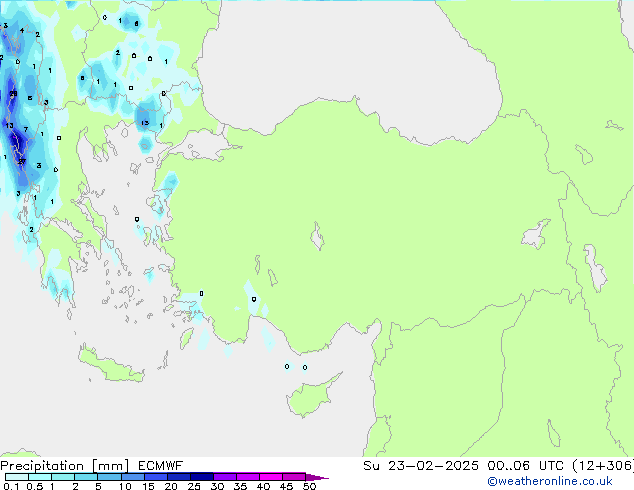Click the 25–30 mm dark navy legend swatch

pyautogui.click(x=201, y=477)
